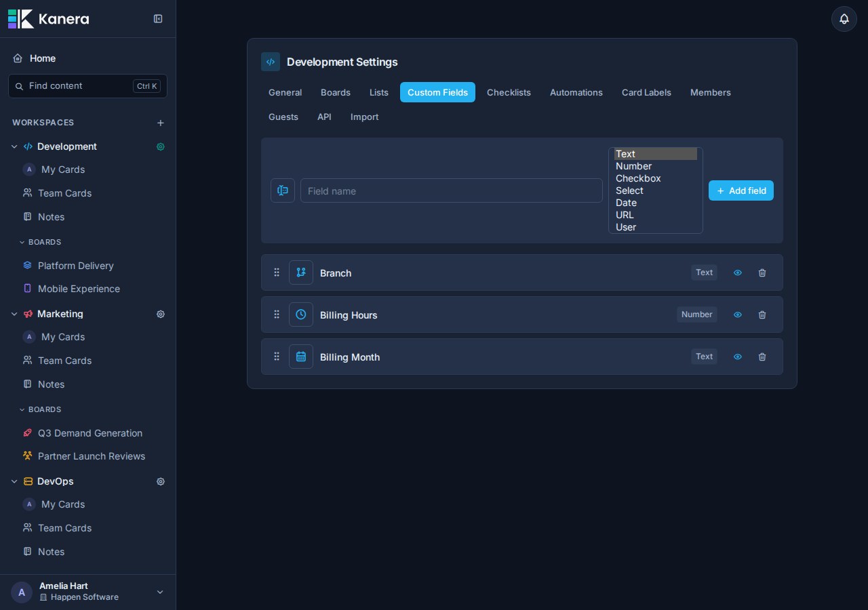Click the Billing Month calendar icon
The height and width of the screenshot is (610, 868).
(x=301, y=357)
